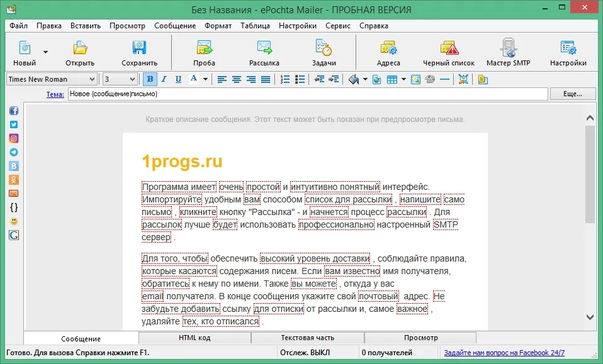603x364 pixels.
Task: Click the curly braces sidebar icon
Action: 14,207
